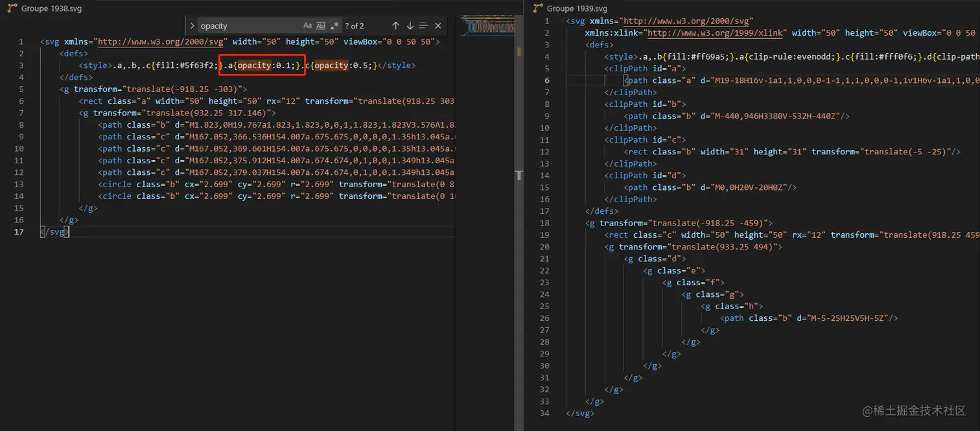Click path d="M-5-25H25V5H-5Z" line
The height and width of the screenshot is (431, 980).
coord(810,318)
